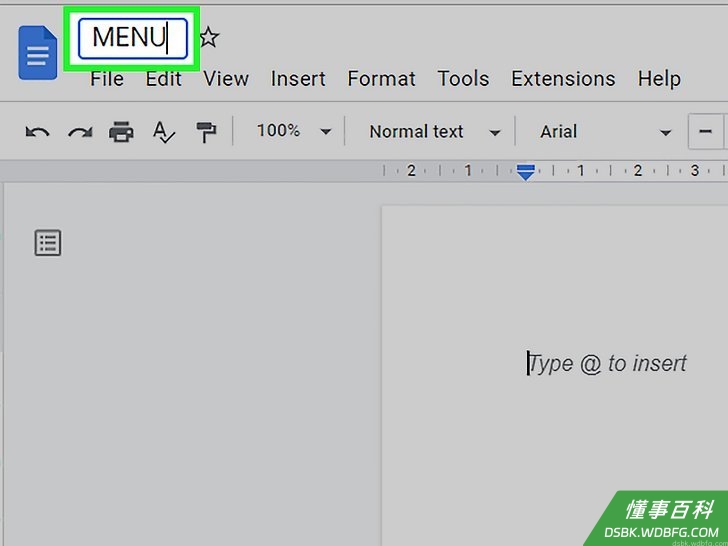Open the Google Docs home icon
Viewport: 728px width, 546px height.
click(38, 52)
